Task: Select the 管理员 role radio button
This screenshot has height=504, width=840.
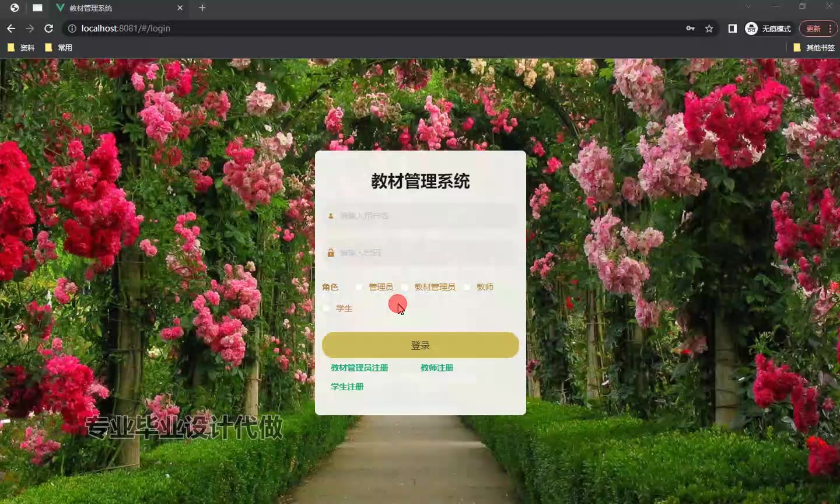Action: point(359,287)
